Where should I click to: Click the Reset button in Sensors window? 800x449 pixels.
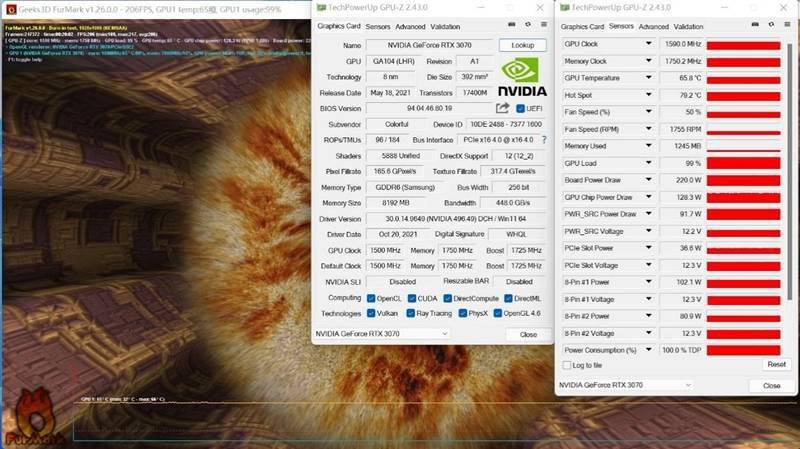[776, 364]
